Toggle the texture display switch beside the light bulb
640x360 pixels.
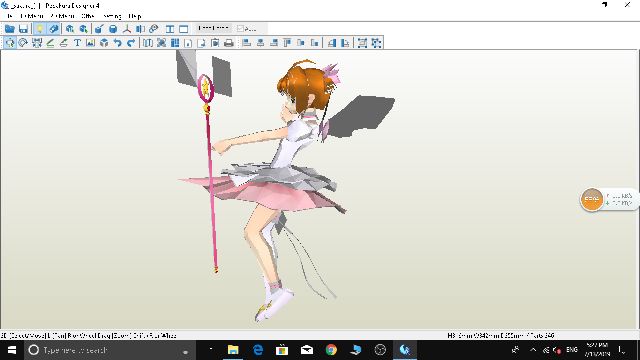point(53,29)
